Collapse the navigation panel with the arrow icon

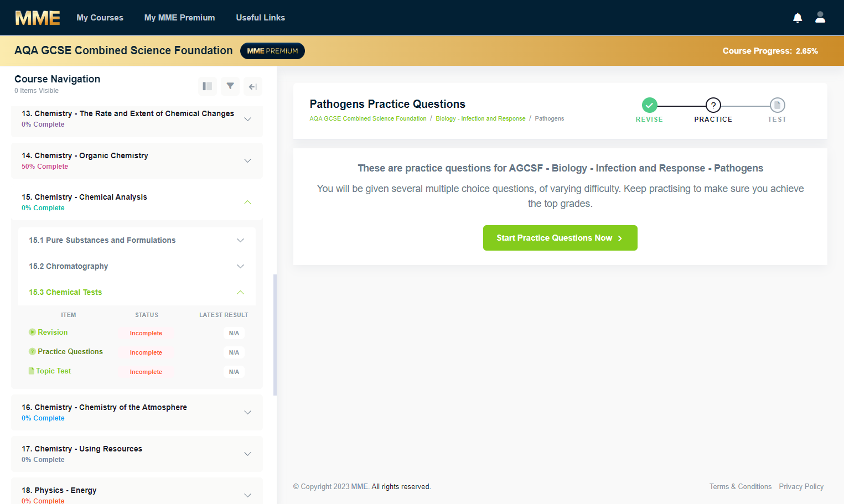coord(253,86)
